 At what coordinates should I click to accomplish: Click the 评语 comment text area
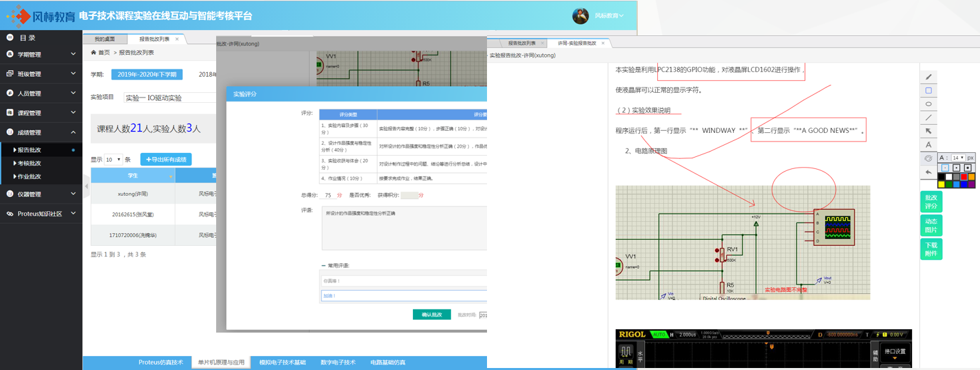click(404, 227)
